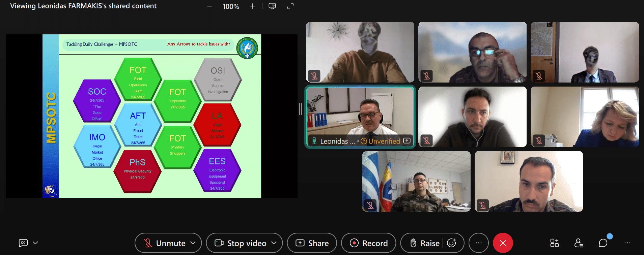Click the Unmute microphone button
The height and width of the screenshot is (255, 644).
click(165, 243)
